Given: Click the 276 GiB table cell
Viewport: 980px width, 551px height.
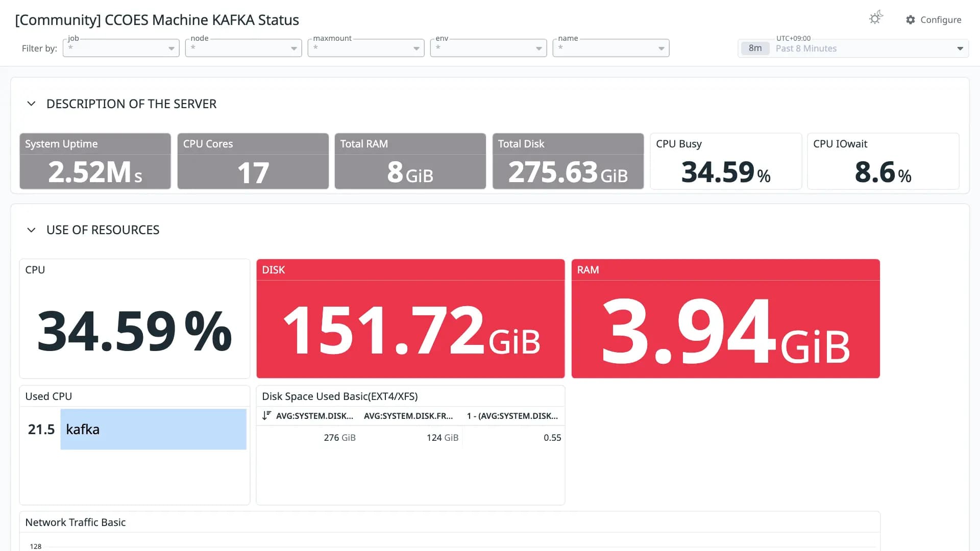Looking at the screenshot, I should tap(340, 438).
